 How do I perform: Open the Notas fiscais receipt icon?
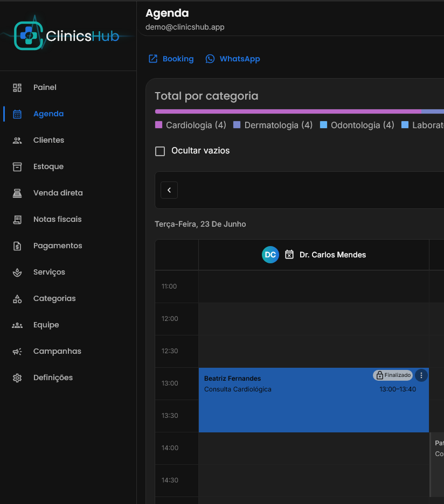click(x=17, y=219)
